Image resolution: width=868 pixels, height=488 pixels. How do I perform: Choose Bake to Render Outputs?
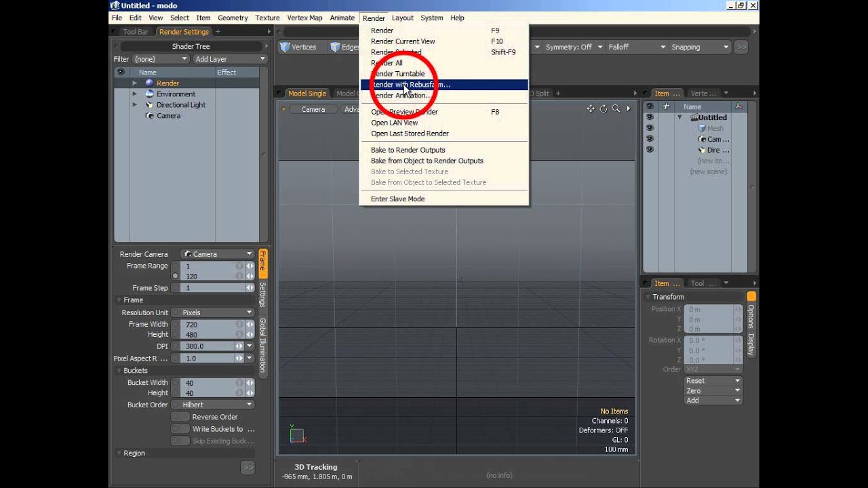point(408,150)
